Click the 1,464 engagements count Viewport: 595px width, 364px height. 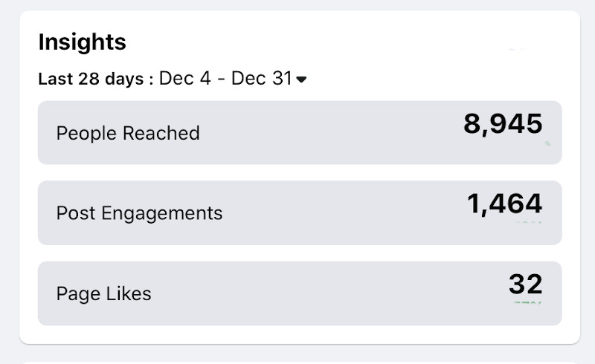click(504, 204)
